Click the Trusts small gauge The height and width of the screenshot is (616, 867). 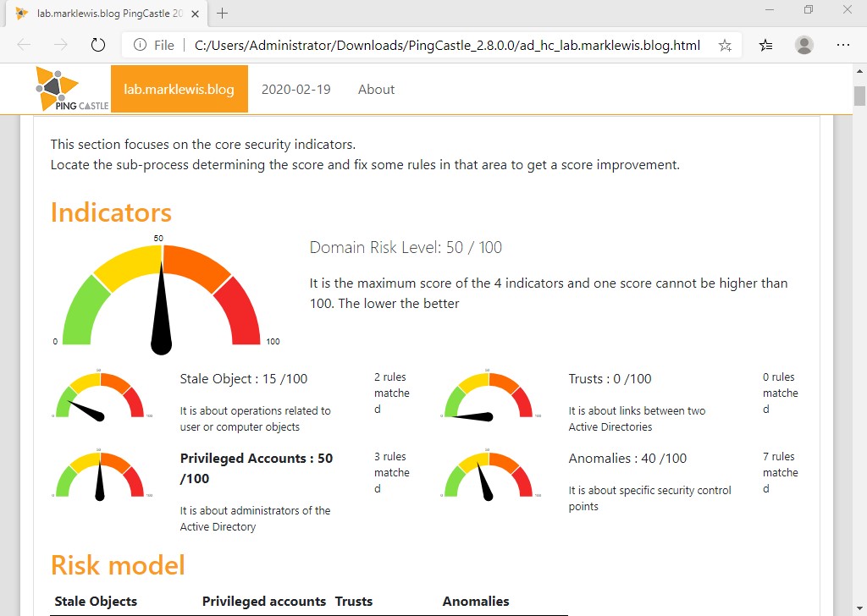pos(489,395)
